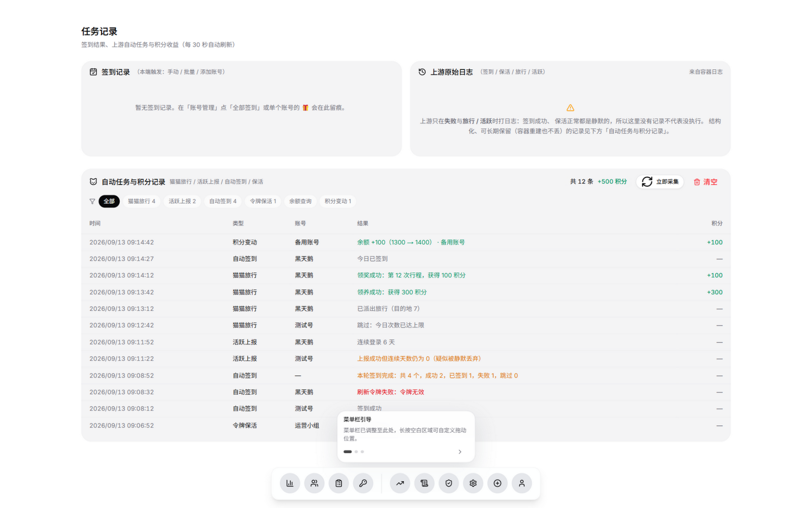Open the clipboard list dock icon
The width and height of the screenshot is (812, 508).
(339, 483)
